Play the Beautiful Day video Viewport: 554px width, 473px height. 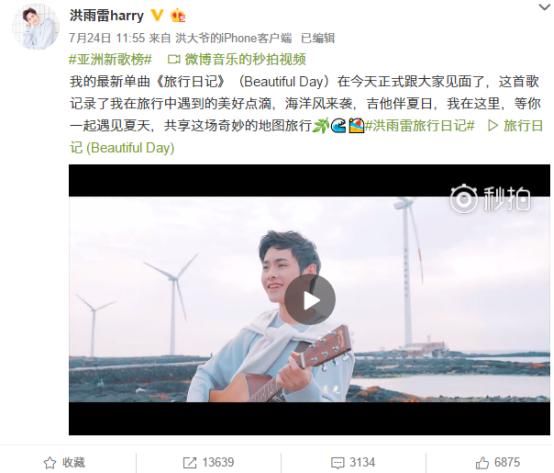pos(310,300)
